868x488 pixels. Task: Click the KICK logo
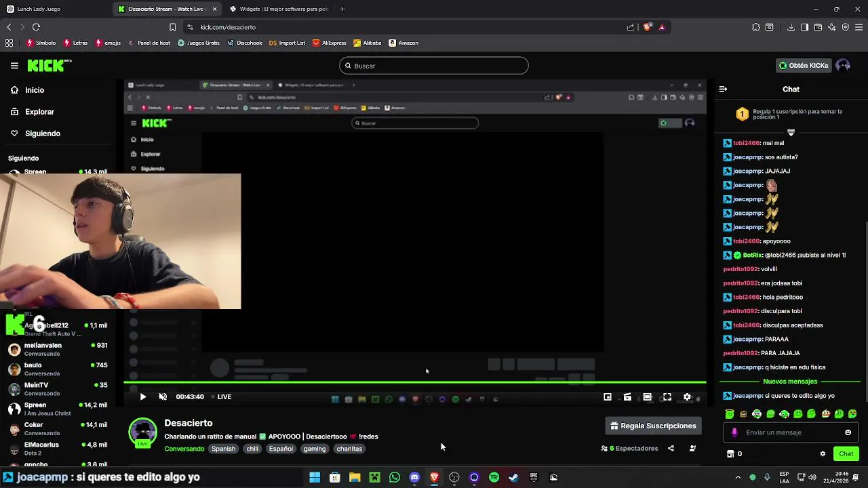50,66
